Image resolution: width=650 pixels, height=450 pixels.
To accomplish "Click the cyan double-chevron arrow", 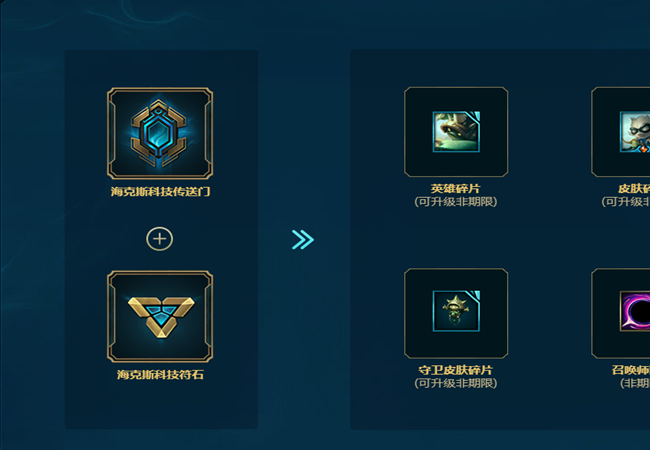I will point(303,240).
